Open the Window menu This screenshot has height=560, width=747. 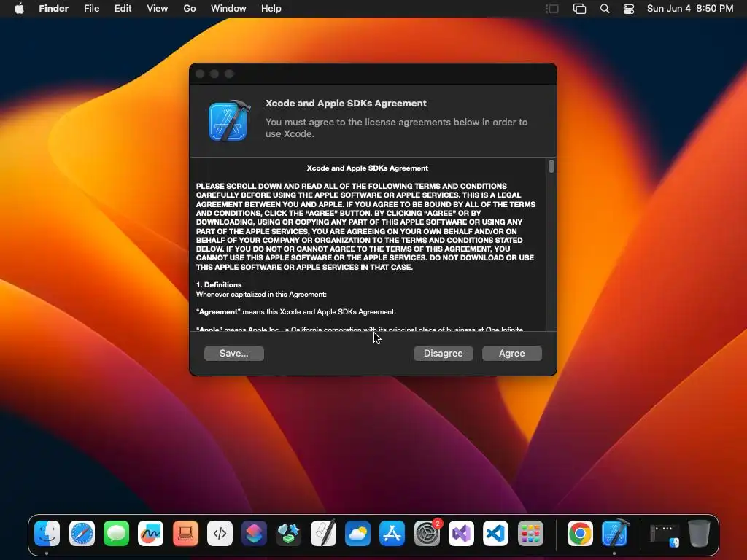pos(228,9)
